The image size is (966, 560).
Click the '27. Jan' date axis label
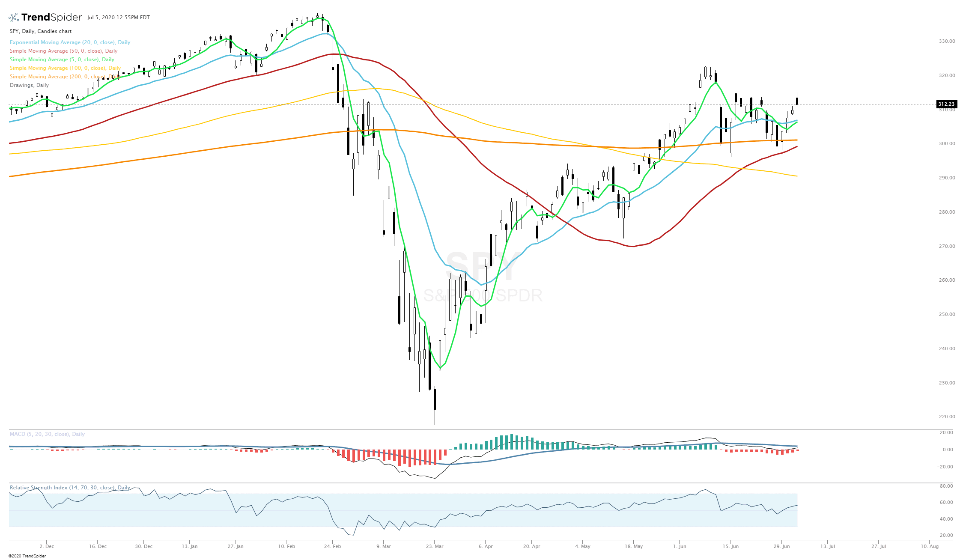(x=236, y=546)
